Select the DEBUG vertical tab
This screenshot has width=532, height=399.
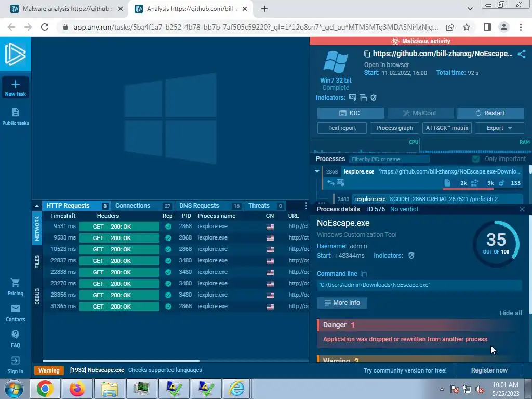pyautogui.click(x=37, y=296)
